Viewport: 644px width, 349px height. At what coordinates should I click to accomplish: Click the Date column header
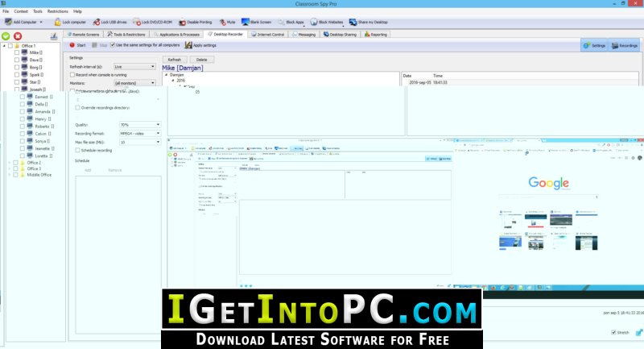coord(407,76)
